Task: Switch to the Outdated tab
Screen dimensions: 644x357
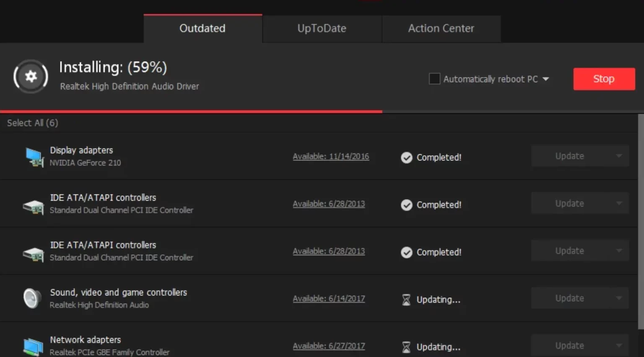Action: click(203, 28)
